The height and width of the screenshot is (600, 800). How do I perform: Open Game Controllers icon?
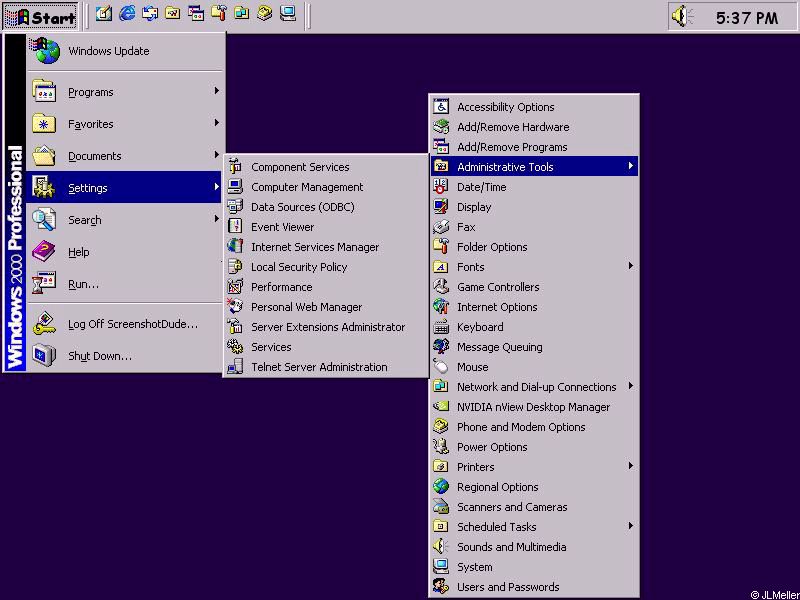[441, 287]
